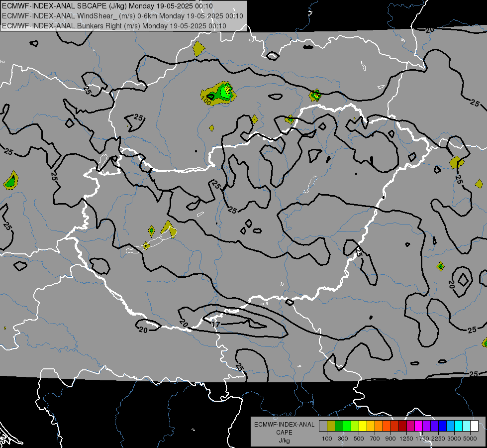Click the 900 legend value
The height and width of the screenshot is (448, 487).
390,439
